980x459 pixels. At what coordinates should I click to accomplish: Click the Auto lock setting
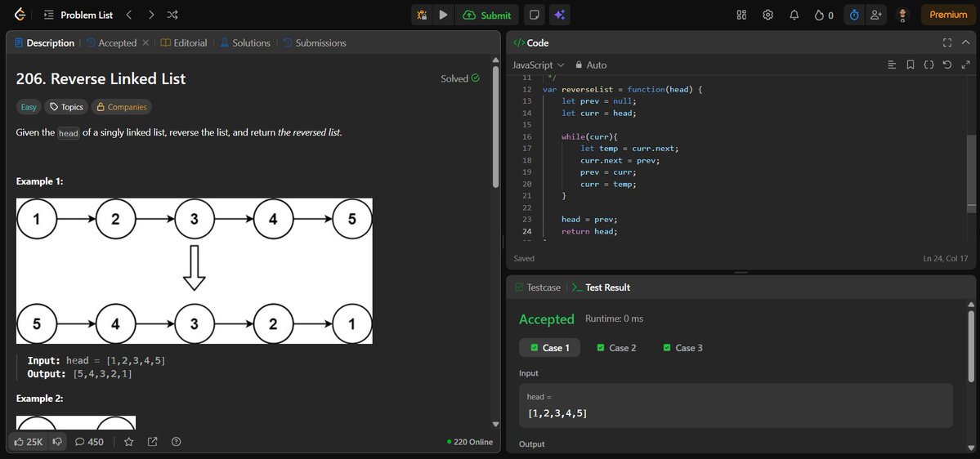(591, 65)
